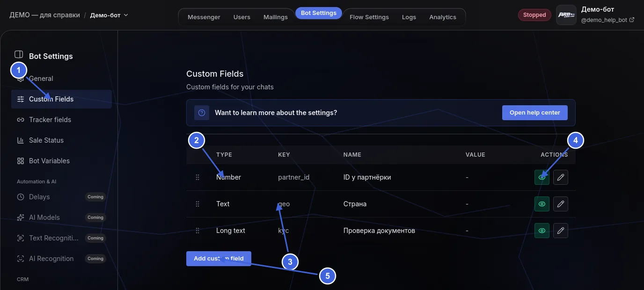Click the Bot Variables grid icon
This screenshot has width=644, height=290.
tap(21, 161)
